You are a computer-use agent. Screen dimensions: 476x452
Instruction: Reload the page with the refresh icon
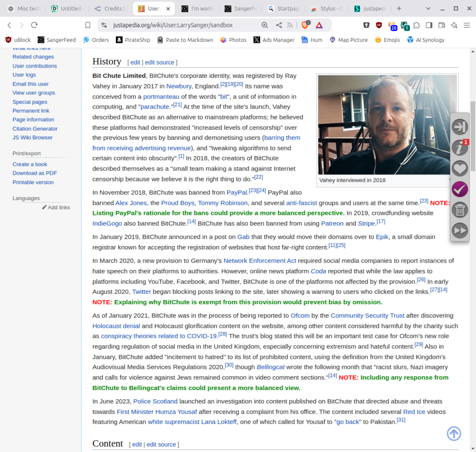[x=34, y=25]
